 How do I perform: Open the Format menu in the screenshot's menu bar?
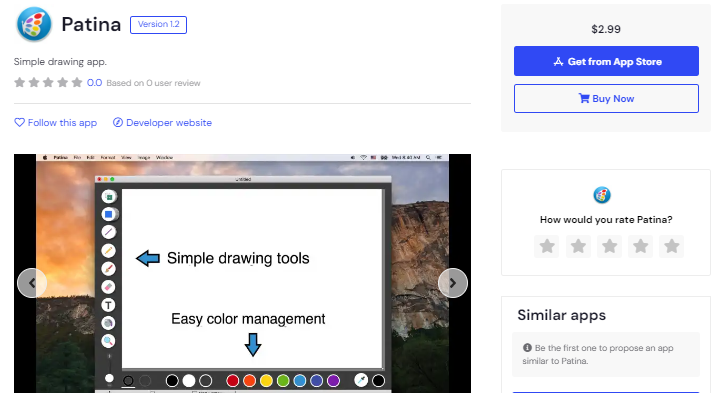click(x=108, y=158)
